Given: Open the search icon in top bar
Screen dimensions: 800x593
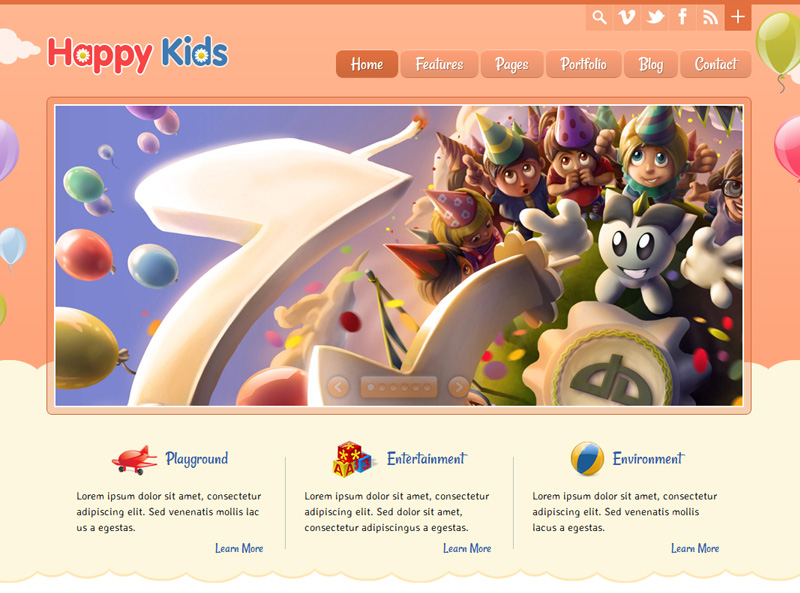Looking at the screenshot, I should (x=599, y=17).
